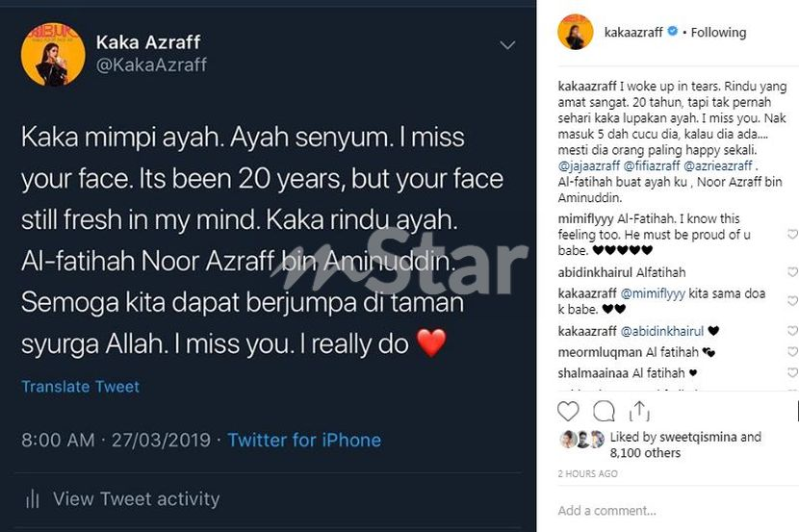The image size is (799, 532).
Task: Click the verified badge next to kakaazraff
Action: (x=672, y=32)
